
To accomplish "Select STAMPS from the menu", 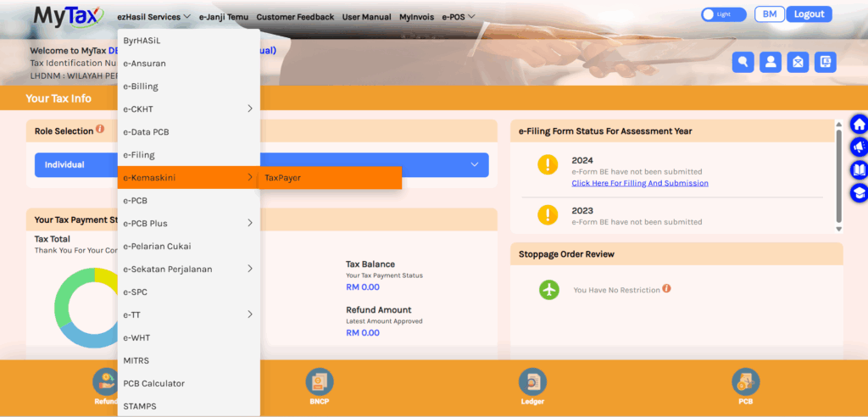I will tap(188, 406).
